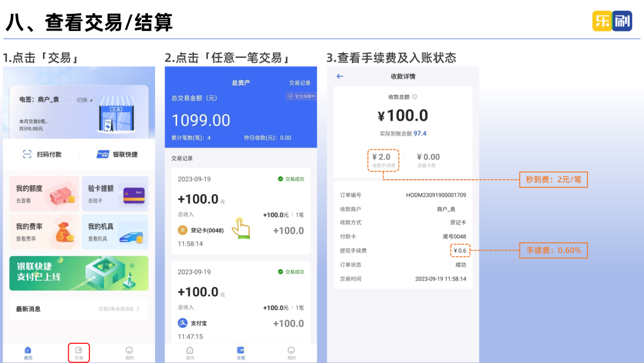Open the 我的机具 card
644x363 pixels.
115,232
